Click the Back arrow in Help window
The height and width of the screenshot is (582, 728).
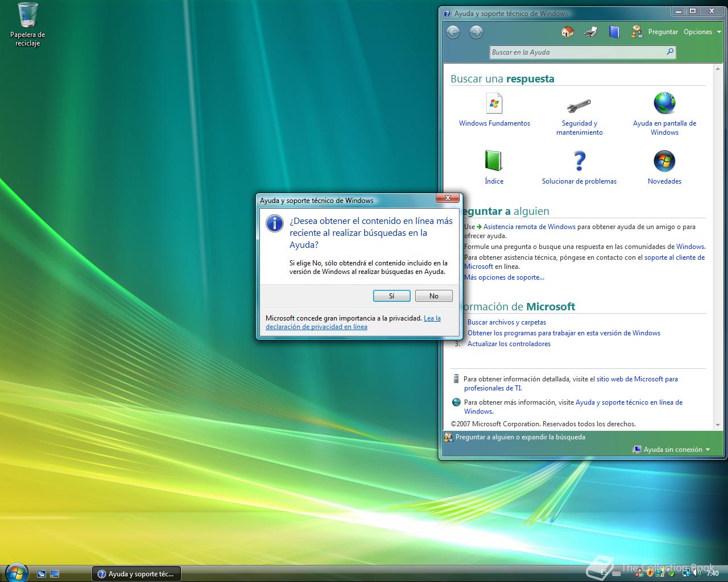(453, 32)
